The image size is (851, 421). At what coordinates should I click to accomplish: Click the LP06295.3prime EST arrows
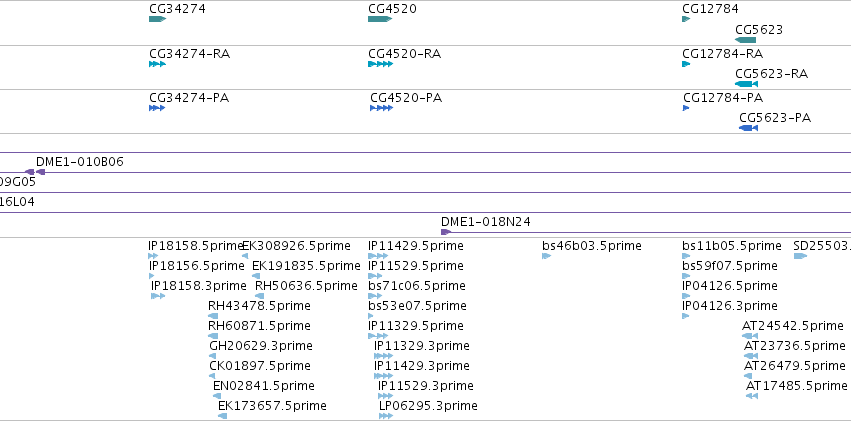[386, 416]
